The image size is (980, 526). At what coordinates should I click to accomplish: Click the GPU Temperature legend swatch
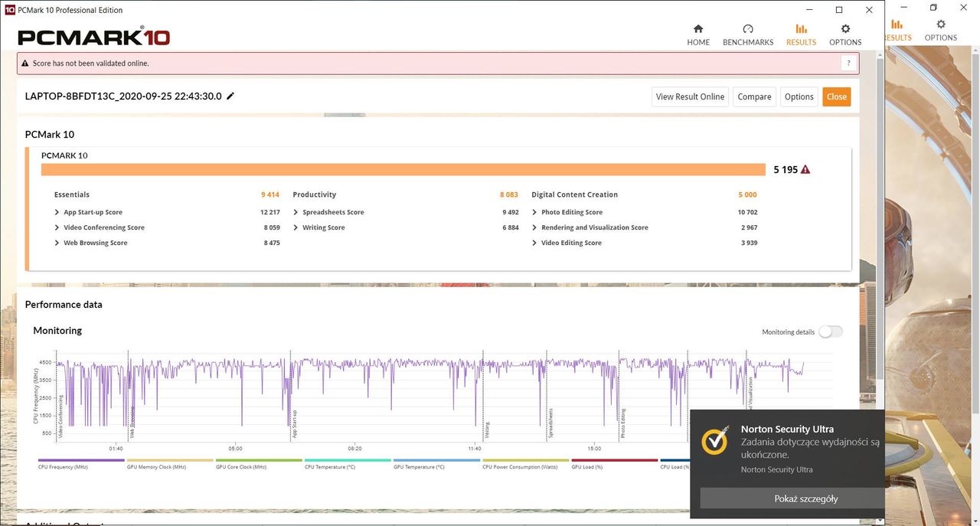(x=436, y=461)
